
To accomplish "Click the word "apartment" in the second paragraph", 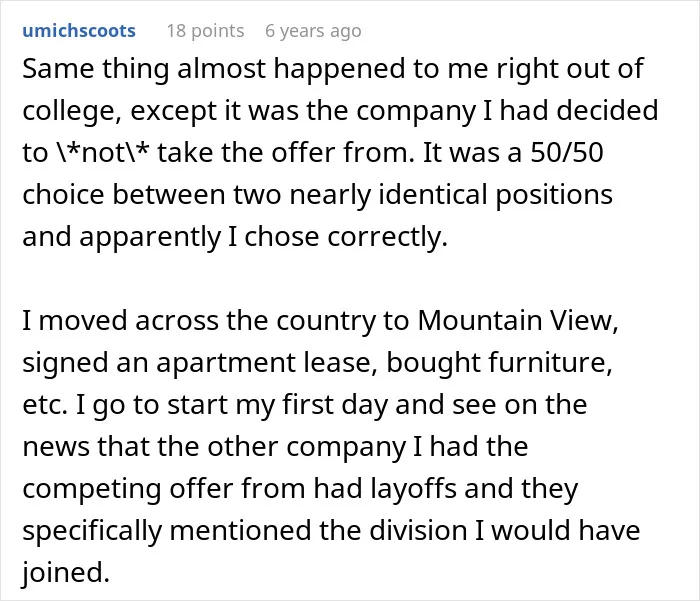I will pos(225,363).
